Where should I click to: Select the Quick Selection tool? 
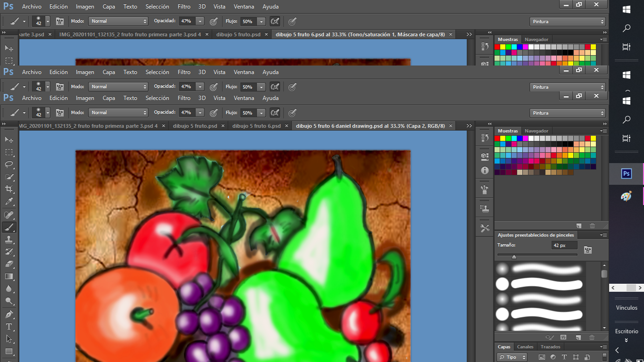coord(9,177)
